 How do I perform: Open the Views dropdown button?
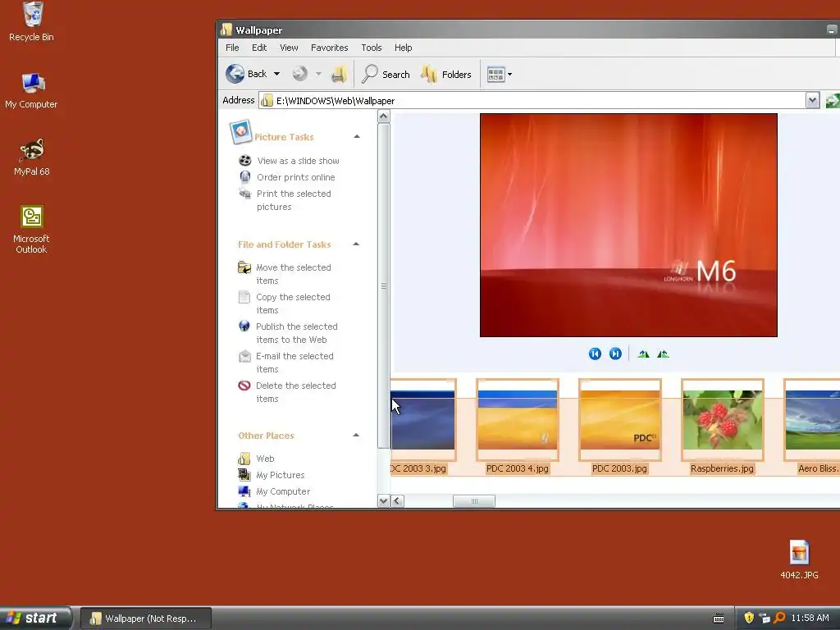click(500, 74)
